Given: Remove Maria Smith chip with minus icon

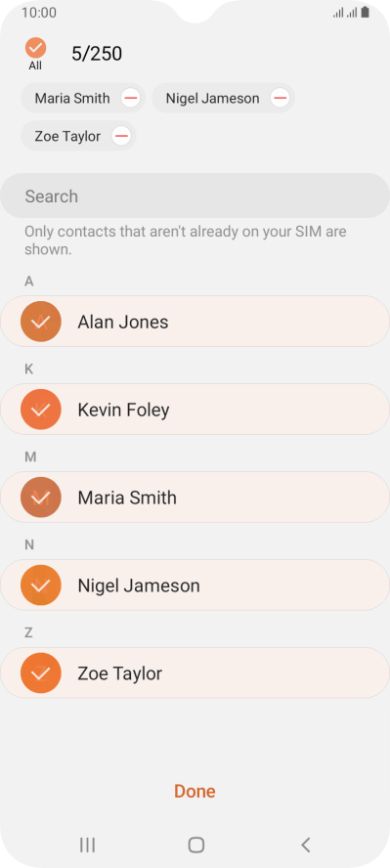Looking at the screenshot, I should tap(131, 99).
